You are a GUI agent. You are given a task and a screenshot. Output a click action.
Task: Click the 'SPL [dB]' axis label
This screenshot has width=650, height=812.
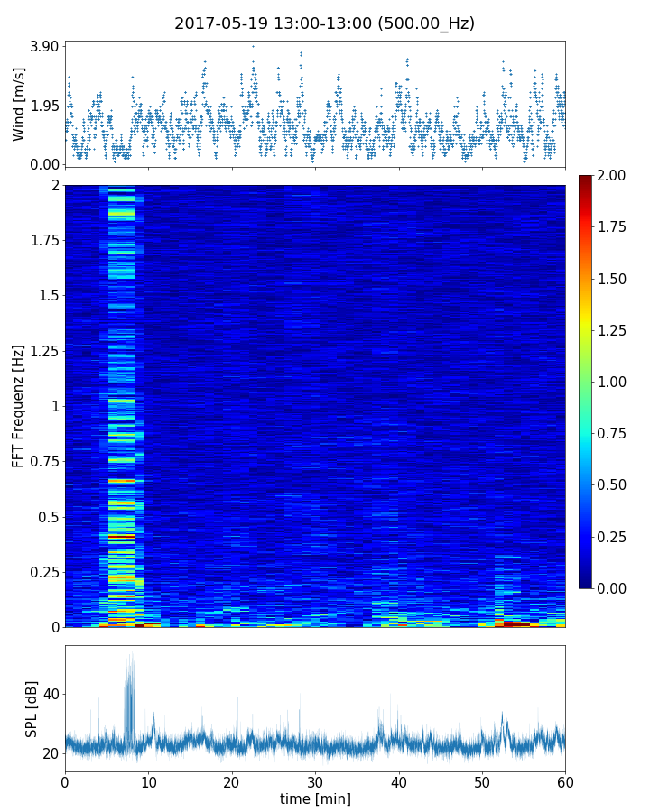(x=32, y=708)
